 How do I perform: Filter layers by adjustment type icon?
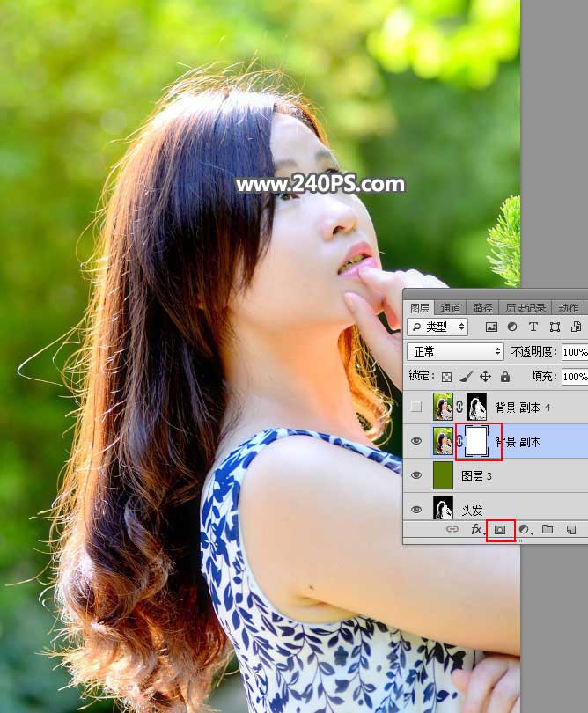point(511,327)
